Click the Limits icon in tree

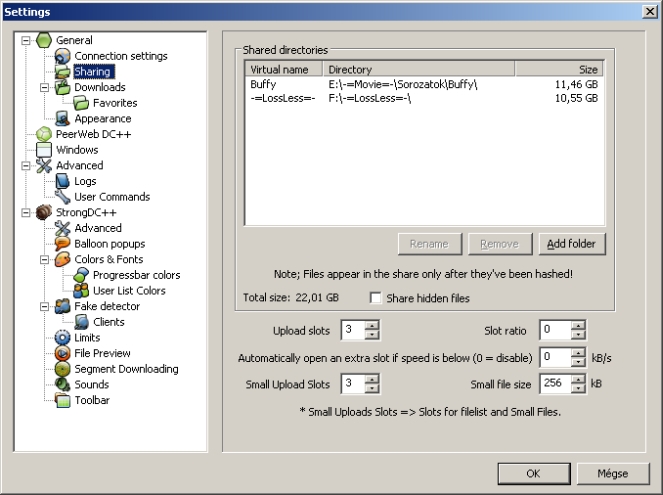coord(63,338)
